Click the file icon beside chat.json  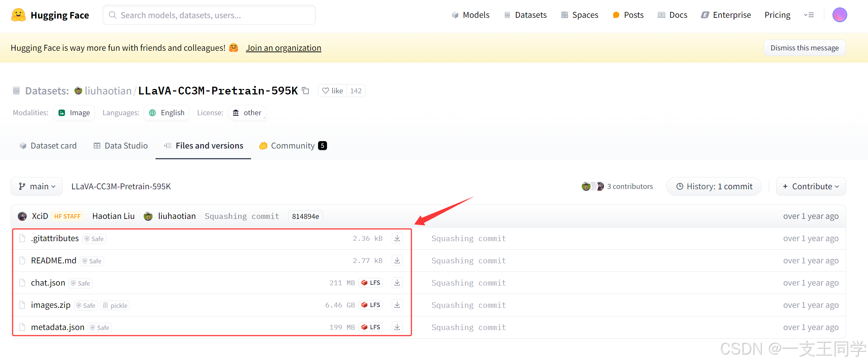pos(22,283)
